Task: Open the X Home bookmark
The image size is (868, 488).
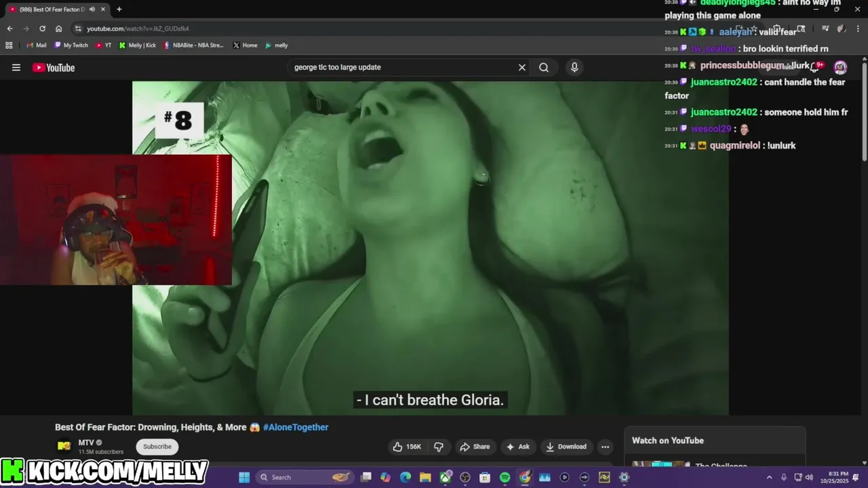Action: click(245, 45)
